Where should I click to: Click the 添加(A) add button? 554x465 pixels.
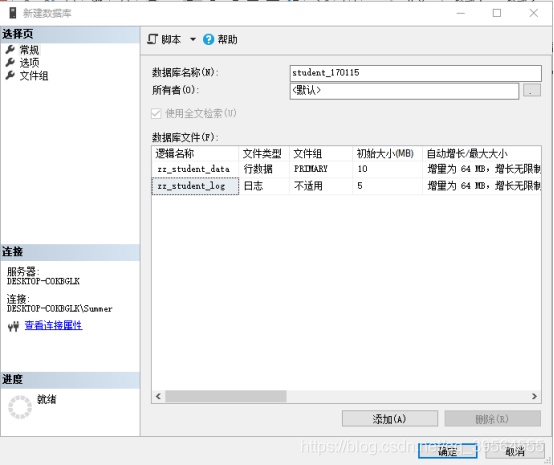390,419
